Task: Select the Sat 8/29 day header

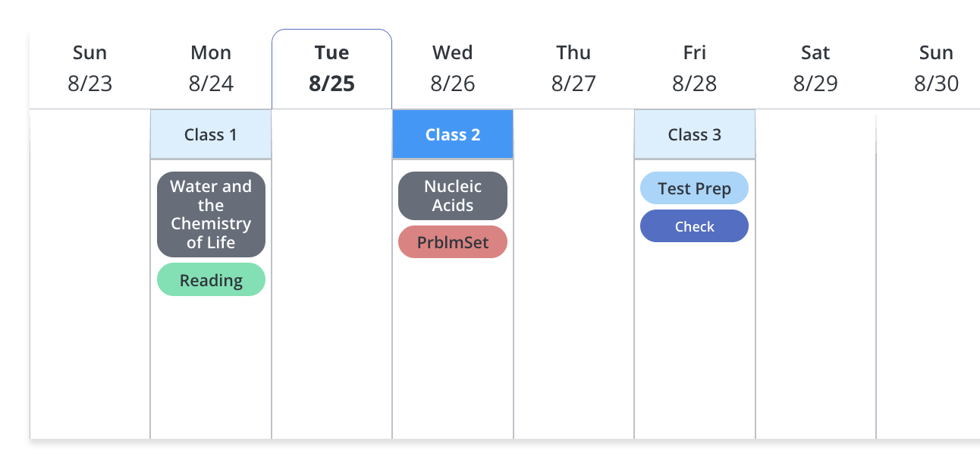Action: [x=815, y=68]
